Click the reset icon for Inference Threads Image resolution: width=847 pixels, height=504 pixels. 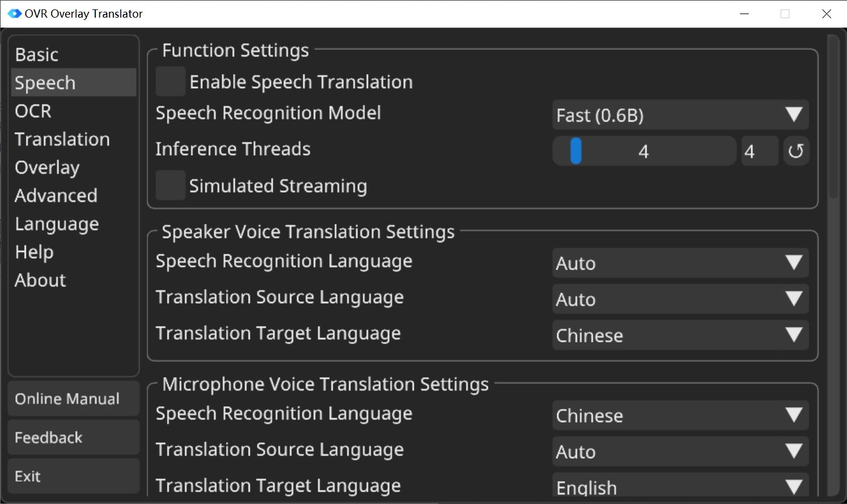796,152
